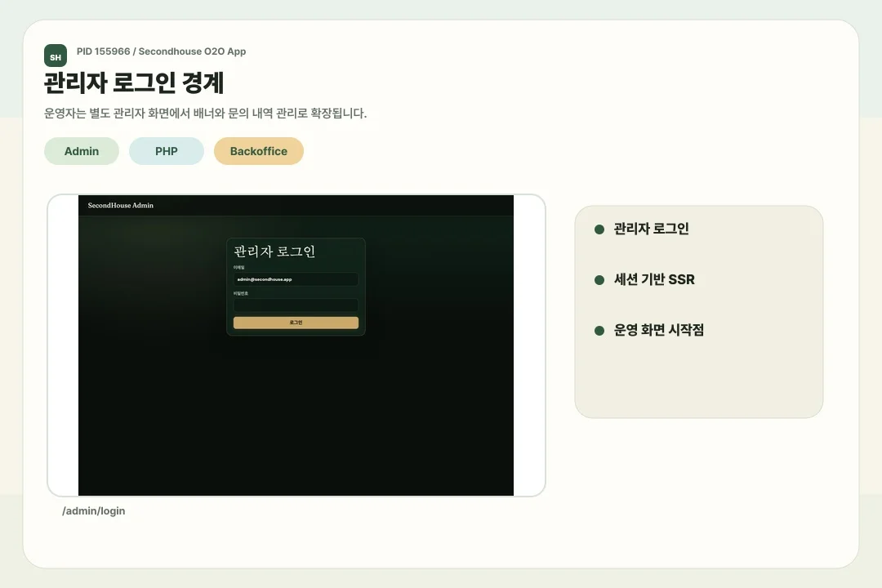Select the Backoffice tag pill

259,151
